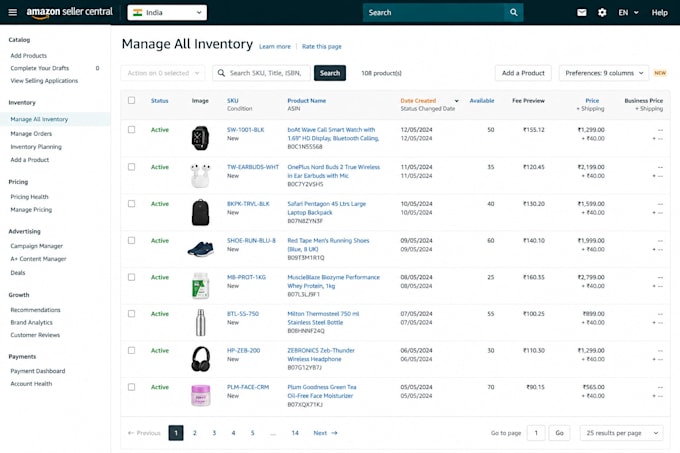This screenshot has width=680, height=453.
Task: Open messages via the envelope icon
Action: 582,13
